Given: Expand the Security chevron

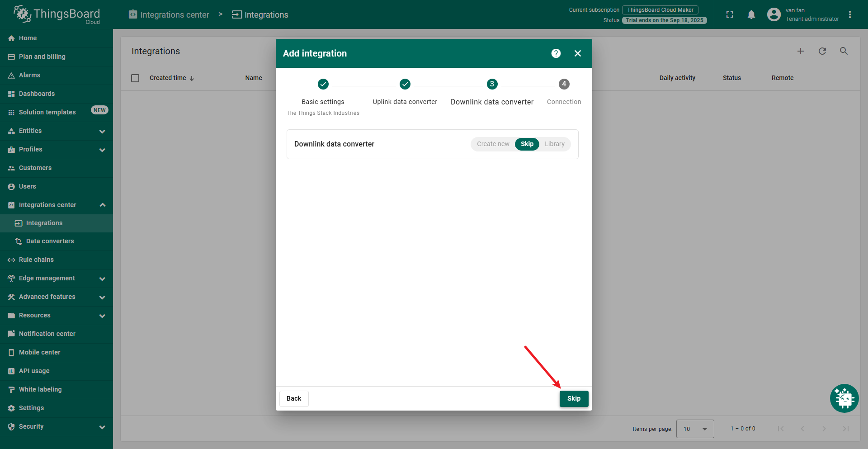Looking at the screenshot, I should (x=102, y=427).
